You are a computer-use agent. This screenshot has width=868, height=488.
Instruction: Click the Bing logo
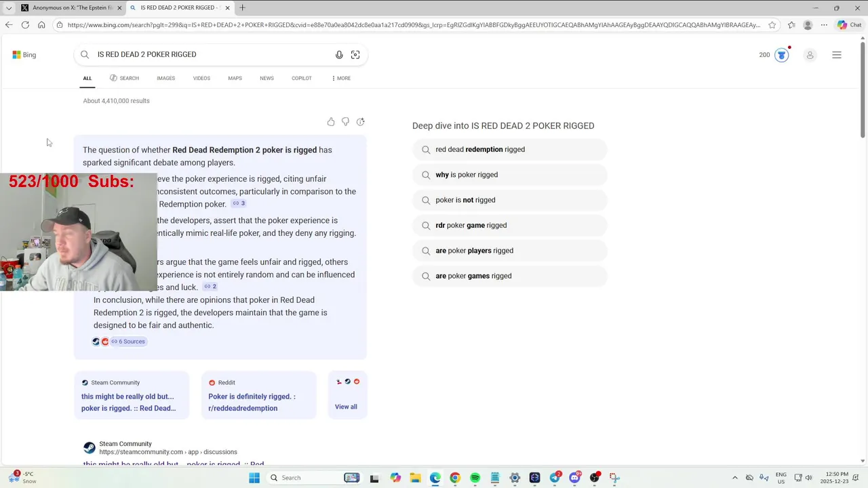point(24,55)
